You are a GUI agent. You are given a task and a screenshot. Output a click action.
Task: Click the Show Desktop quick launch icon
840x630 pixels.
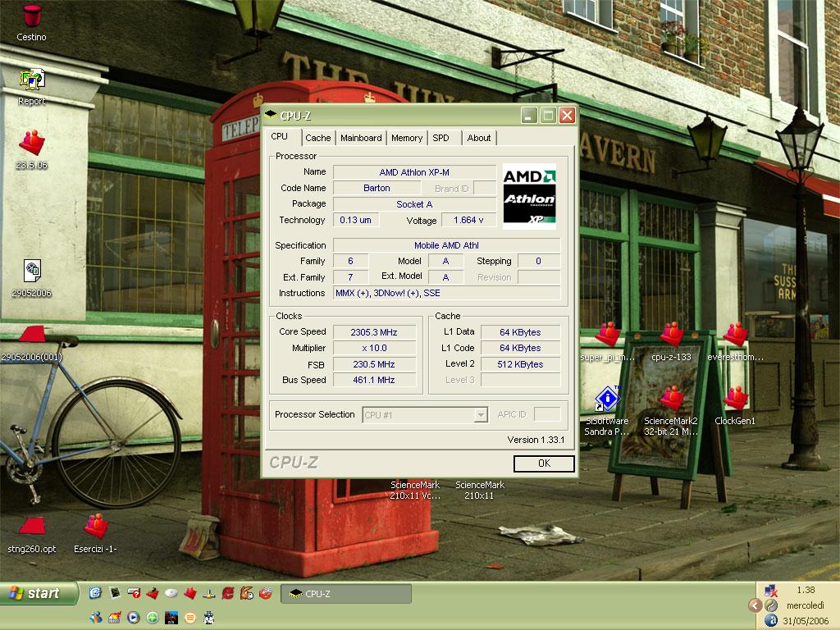[x=95, y=592]
